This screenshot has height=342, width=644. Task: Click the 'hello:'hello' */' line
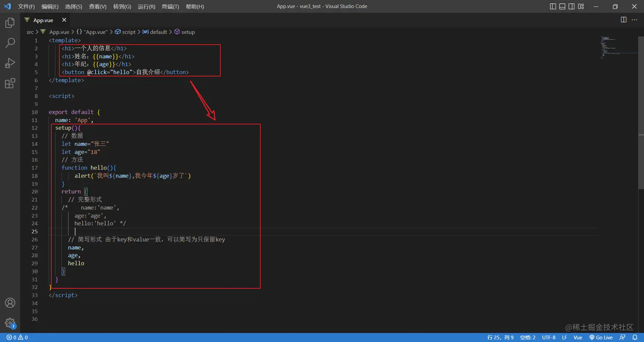click(100, 223)
